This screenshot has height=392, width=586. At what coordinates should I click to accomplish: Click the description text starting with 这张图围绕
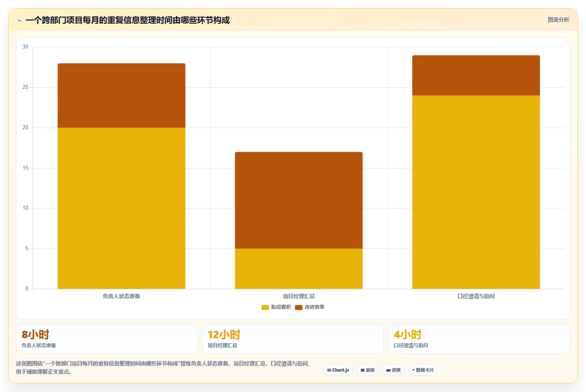(163, 368)
